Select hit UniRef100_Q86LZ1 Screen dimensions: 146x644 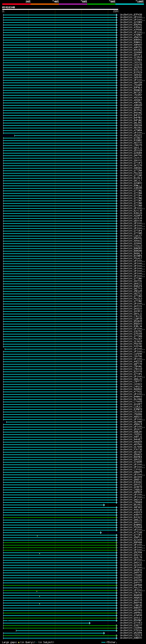click(131, 520)
